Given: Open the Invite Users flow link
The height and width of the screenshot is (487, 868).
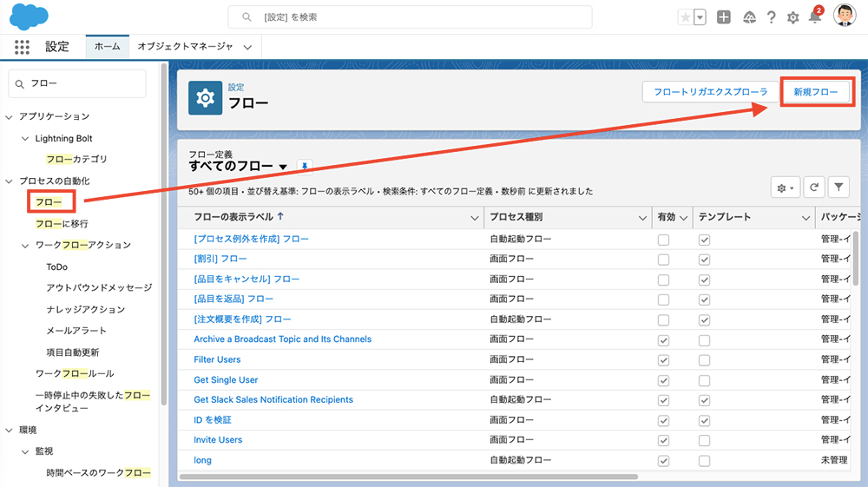Looking at the screenshot, I should click(x=218, y=440).
